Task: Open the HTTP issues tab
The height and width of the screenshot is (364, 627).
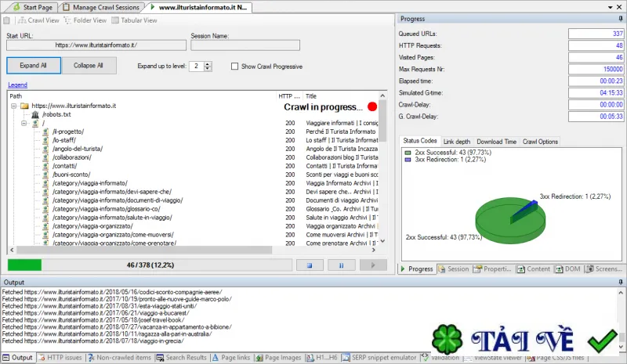Action: click(x=60, y=358)
